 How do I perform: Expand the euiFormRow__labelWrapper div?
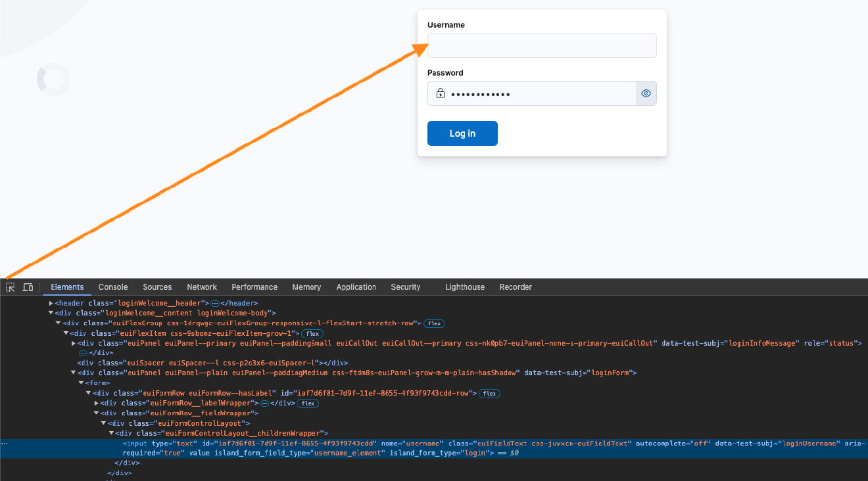(96, 403)
